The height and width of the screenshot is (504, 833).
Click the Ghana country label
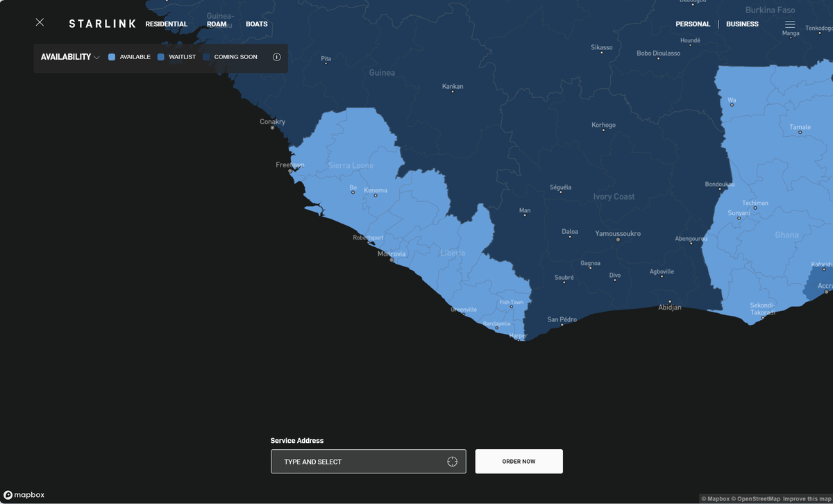tap(786, 235)
